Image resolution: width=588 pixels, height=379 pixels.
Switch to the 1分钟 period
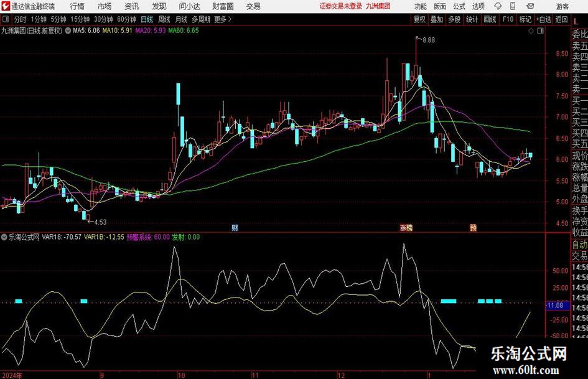[x=39, y=19]
